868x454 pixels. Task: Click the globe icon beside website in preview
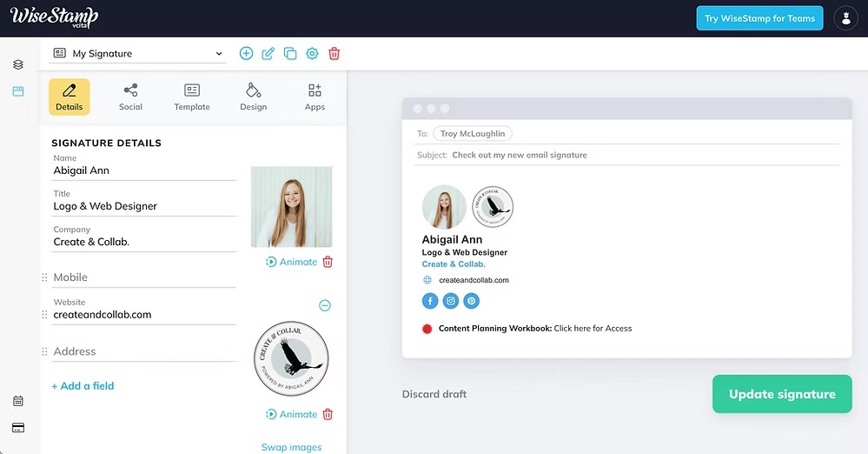[x=427, y=280]
